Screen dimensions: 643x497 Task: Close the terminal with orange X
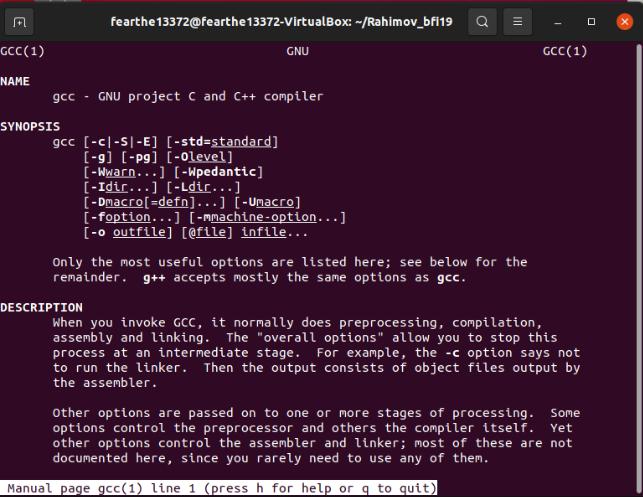625,22
